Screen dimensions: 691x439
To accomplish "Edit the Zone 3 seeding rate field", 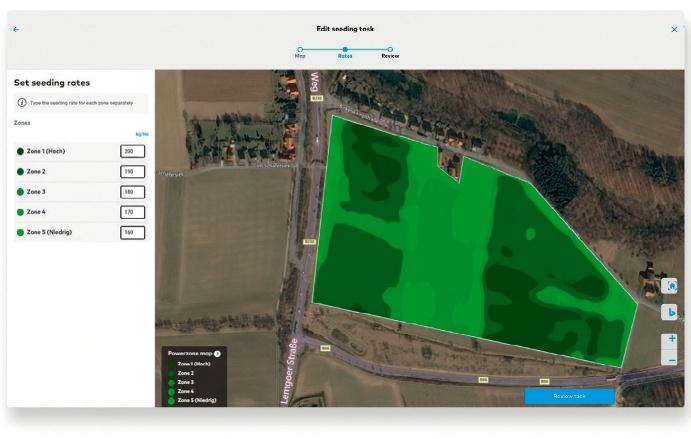I will click(132, 192).
